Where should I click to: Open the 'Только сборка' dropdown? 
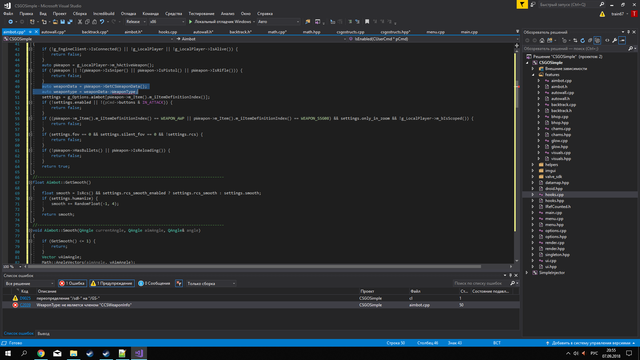point(211,283)
